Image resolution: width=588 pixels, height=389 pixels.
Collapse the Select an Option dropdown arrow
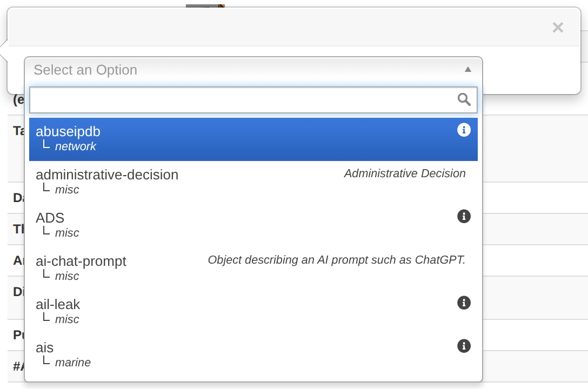[467, 69]
